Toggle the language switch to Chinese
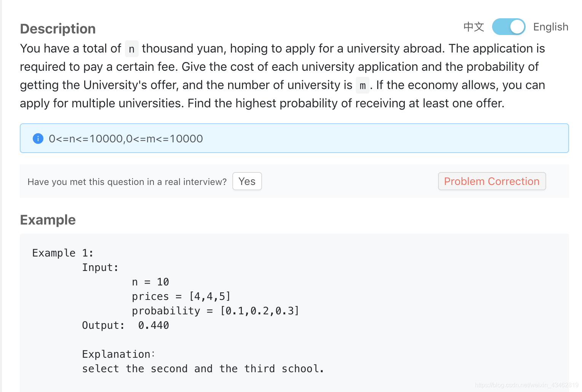 click(x=508, y=27)
